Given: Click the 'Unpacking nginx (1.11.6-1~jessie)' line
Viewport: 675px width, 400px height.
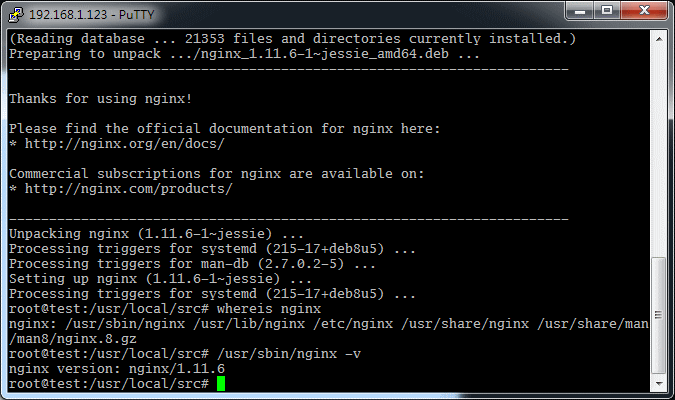Looking at the screenshot, I should pyautogui.click(x=156, y=234).
